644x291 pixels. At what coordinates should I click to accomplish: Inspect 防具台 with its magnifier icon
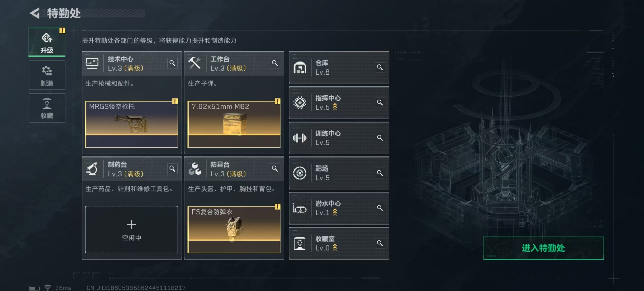coord(275,168)
